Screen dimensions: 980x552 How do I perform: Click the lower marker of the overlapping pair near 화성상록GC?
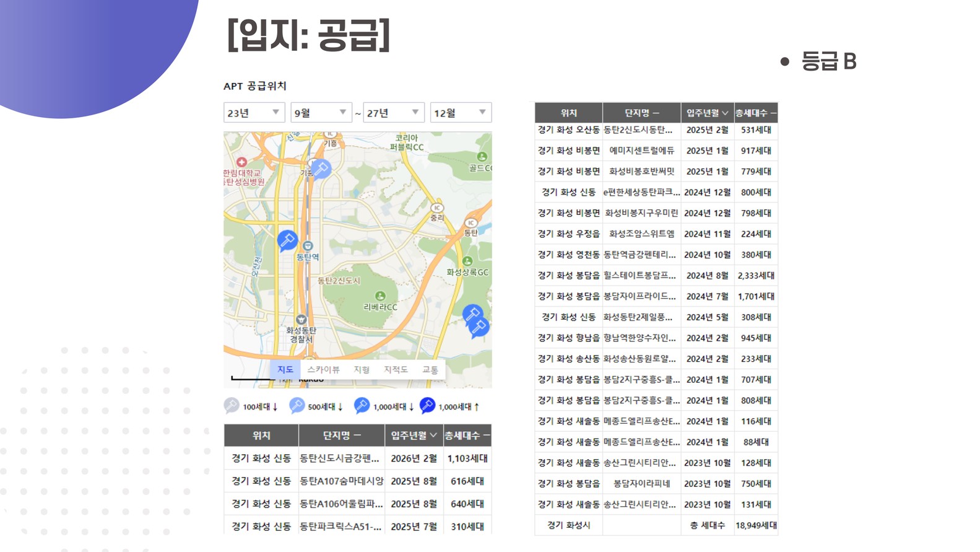coord(479,327)
